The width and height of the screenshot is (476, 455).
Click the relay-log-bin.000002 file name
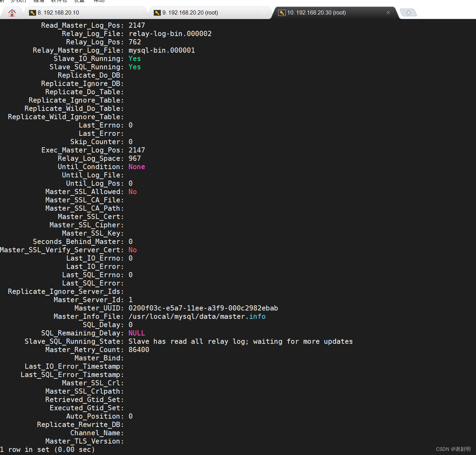coord(170,34)
